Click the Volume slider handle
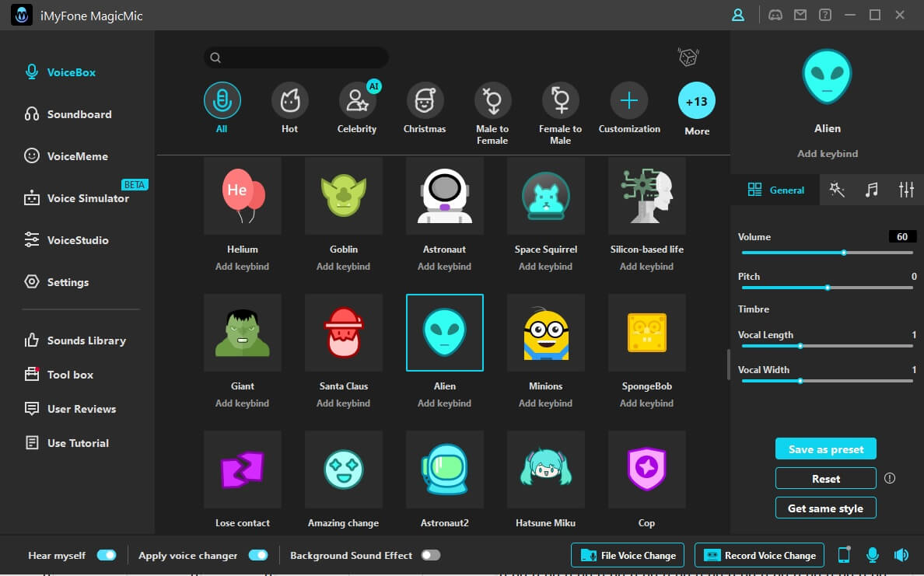 (x=844, y=253)
